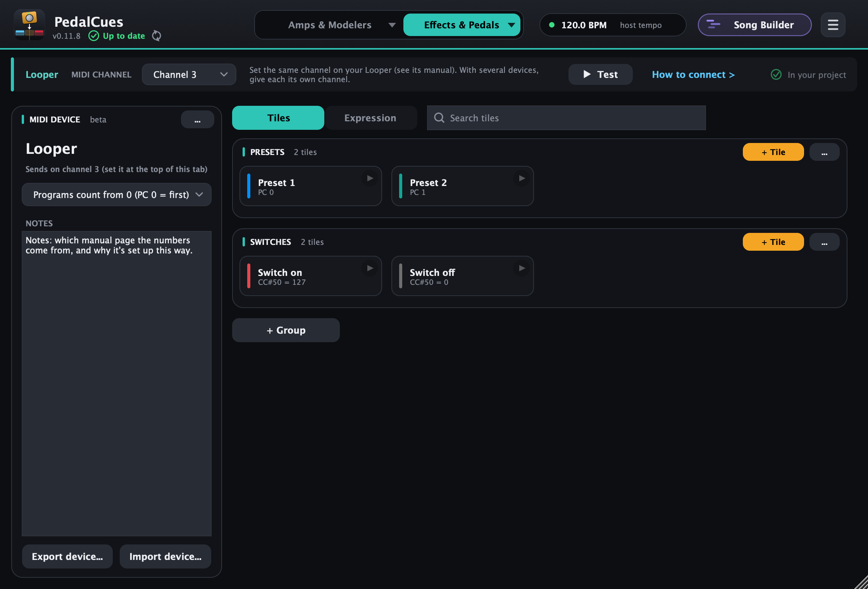
Task: Open the Amps & Modelers dropdown arrow
Action: pos(392,25)
